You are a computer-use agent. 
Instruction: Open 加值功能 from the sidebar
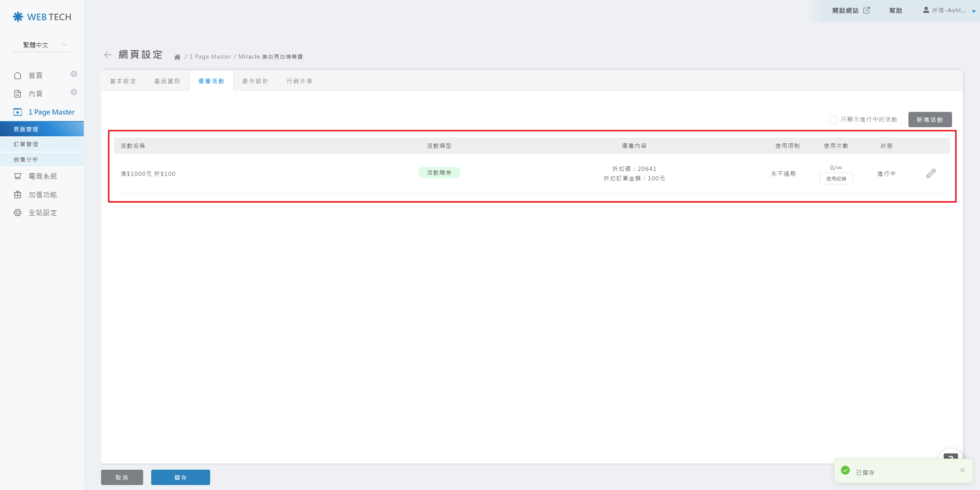(x=42, y=195)
